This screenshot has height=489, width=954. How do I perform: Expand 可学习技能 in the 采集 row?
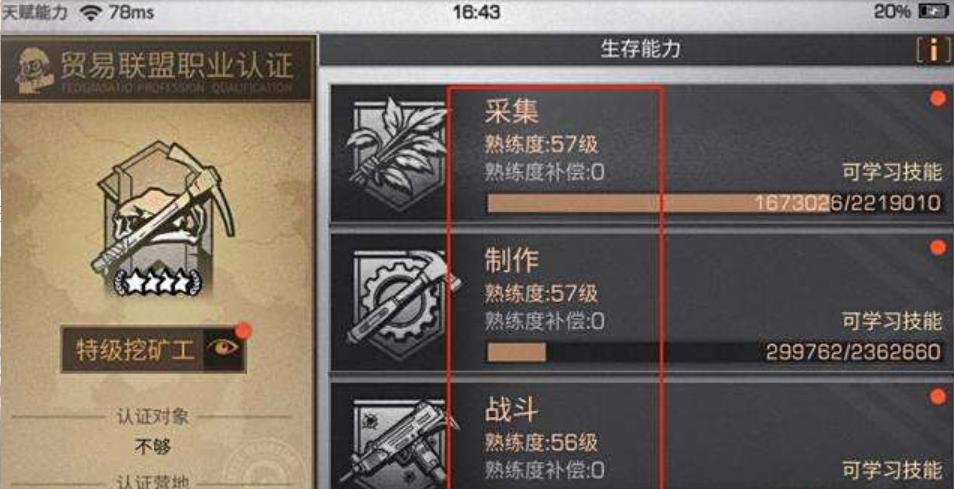[x=893, y=173]
